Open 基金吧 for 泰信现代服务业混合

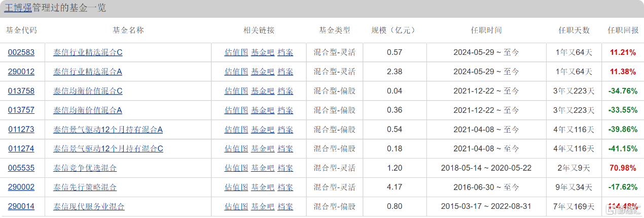[x=263, y=207]
